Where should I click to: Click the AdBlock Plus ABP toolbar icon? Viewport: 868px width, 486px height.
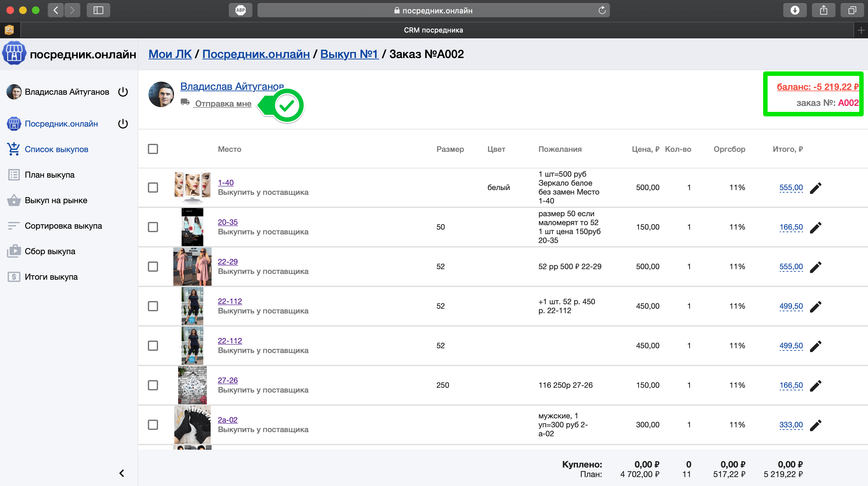[240, 10]
